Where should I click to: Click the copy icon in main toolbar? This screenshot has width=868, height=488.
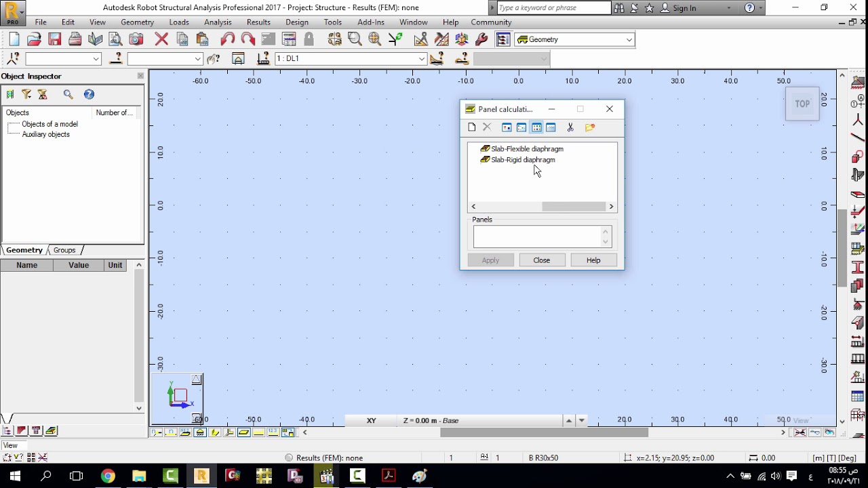point(182,39)
